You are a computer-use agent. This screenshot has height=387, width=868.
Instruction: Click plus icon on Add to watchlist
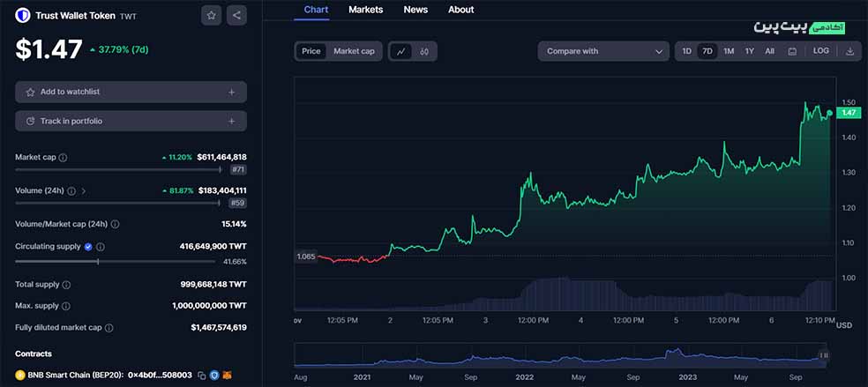click(232, 93)
